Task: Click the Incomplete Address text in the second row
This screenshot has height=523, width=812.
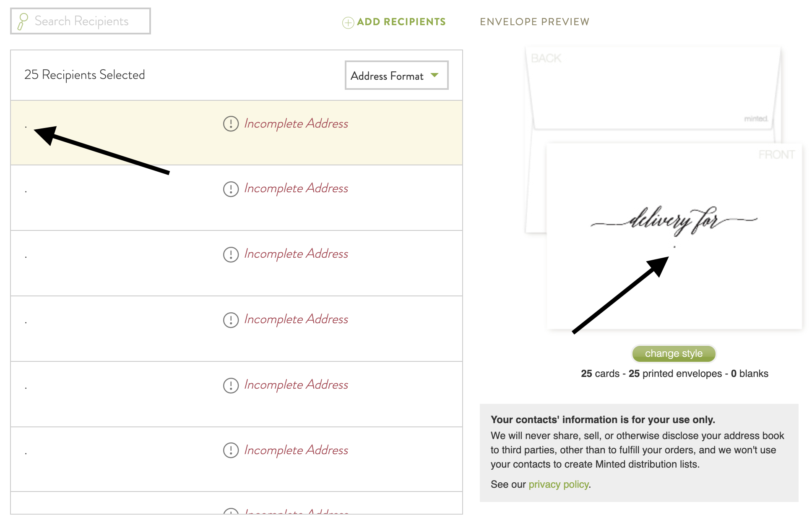Action: coord(296,188)
